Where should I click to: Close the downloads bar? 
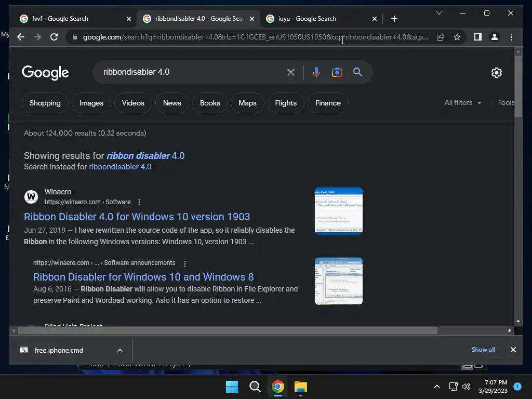[513, 350]
